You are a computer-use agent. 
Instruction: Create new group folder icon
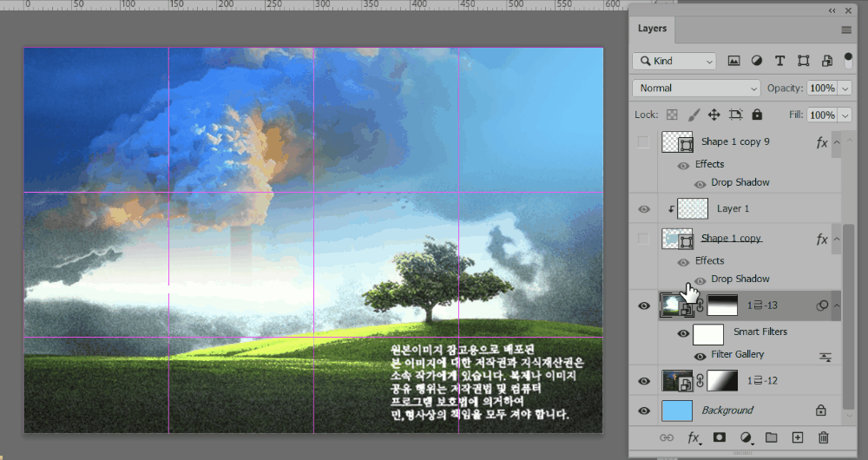(x=771, y=437)
